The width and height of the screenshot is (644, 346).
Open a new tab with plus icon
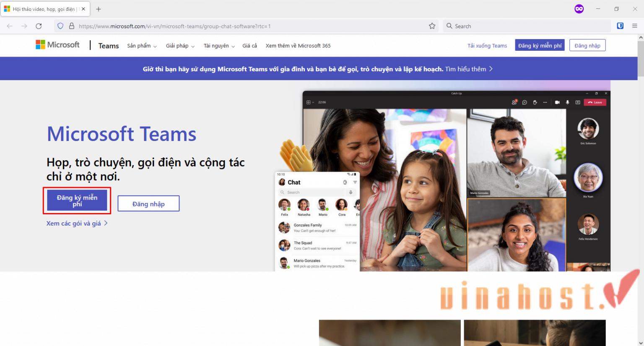click(x=99, y=9)
